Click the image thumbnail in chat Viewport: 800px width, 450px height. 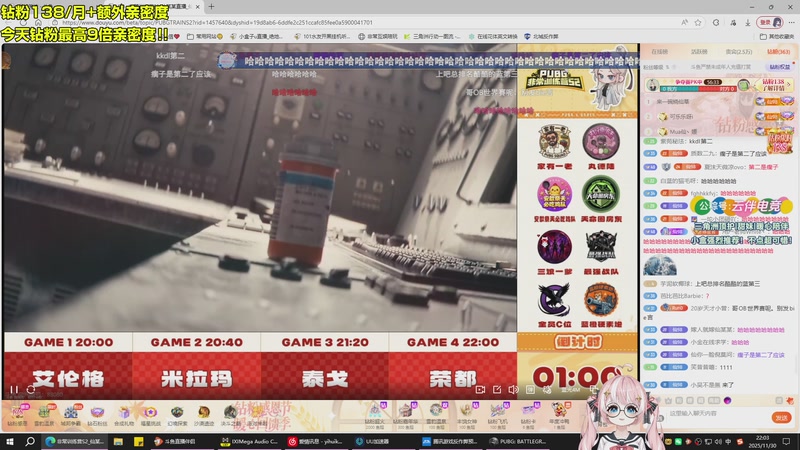660,265
